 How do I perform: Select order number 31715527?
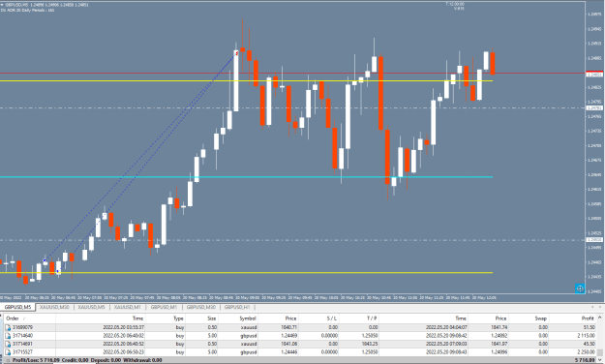coord(23,352)
